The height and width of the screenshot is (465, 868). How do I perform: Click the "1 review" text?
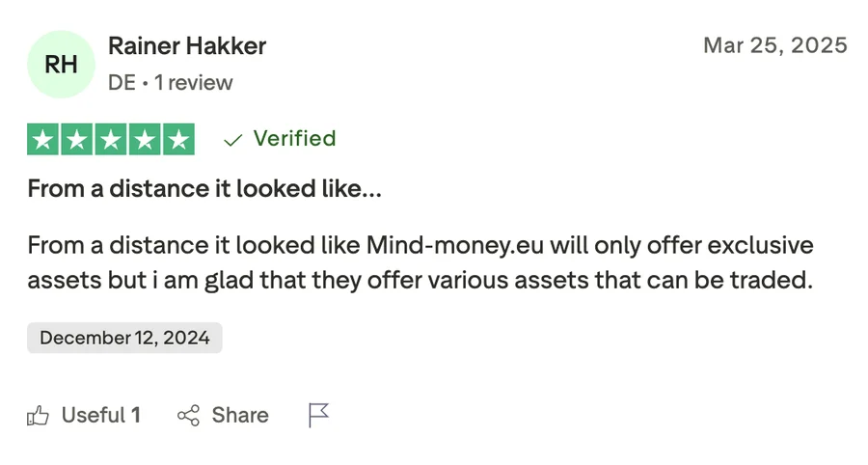tap(194, 83)
